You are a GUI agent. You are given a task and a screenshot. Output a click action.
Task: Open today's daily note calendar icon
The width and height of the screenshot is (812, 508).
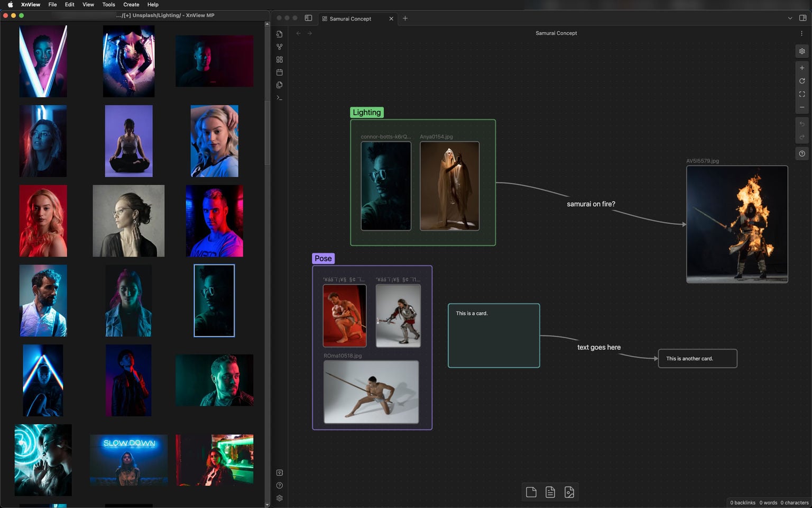(279, 72)
